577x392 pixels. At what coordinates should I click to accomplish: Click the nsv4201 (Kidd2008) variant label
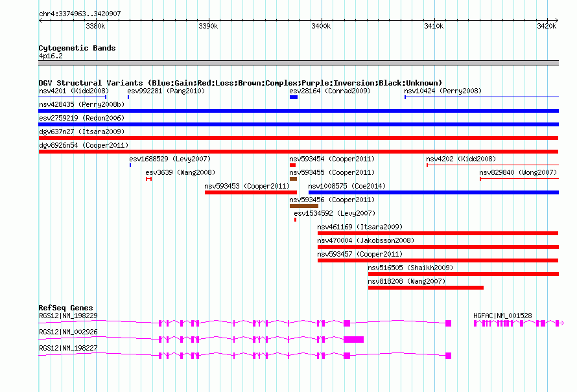coord(74,91)
